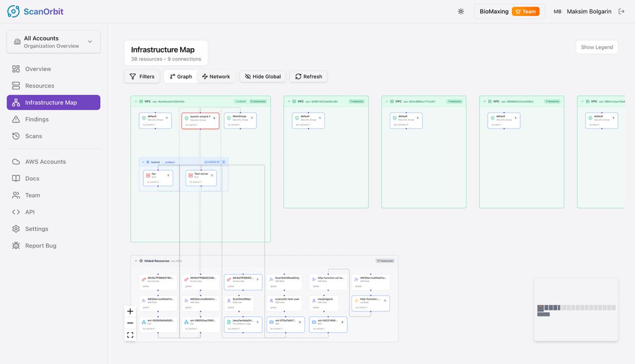Switch to the Network view tab
This screenshot has width=635, height=364.
[x=216, y=76]
